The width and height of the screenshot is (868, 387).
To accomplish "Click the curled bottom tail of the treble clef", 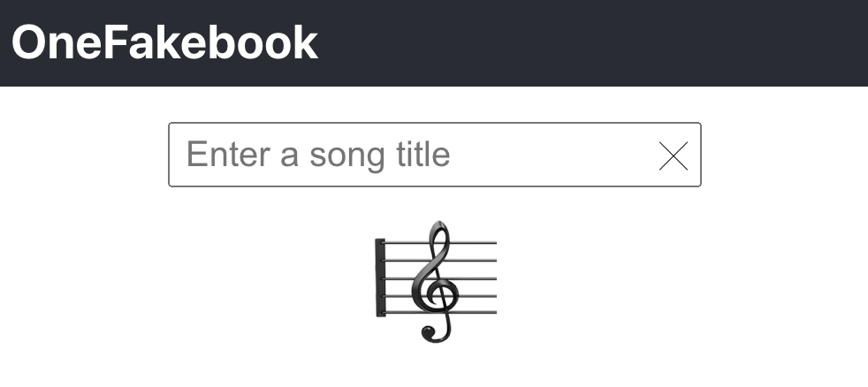I will point(433,333).
